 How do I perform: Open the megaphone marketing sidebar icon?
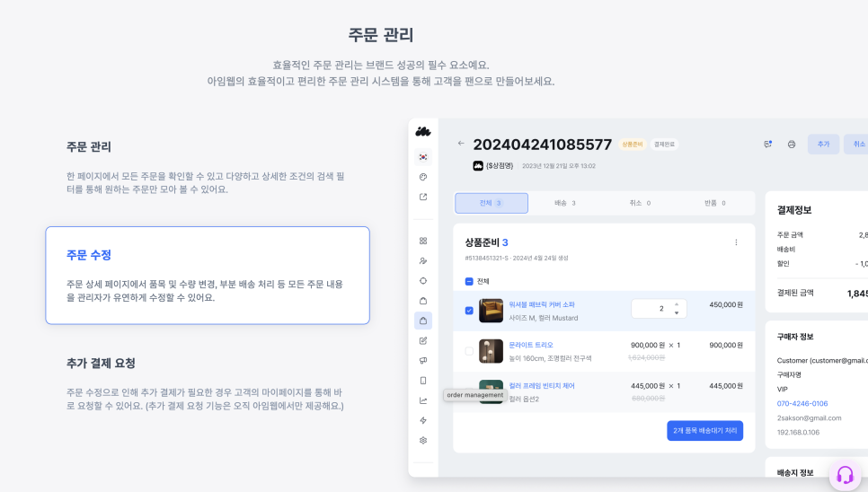(423, 360)
